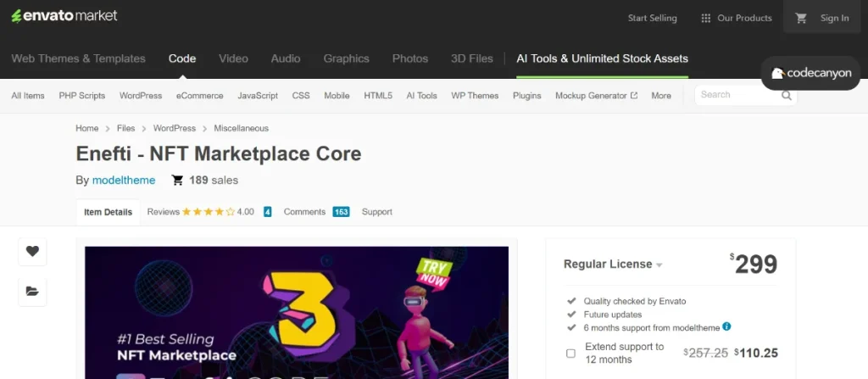Click Sign In
This screenshot has height=379, width=868.
click(834, 19)
